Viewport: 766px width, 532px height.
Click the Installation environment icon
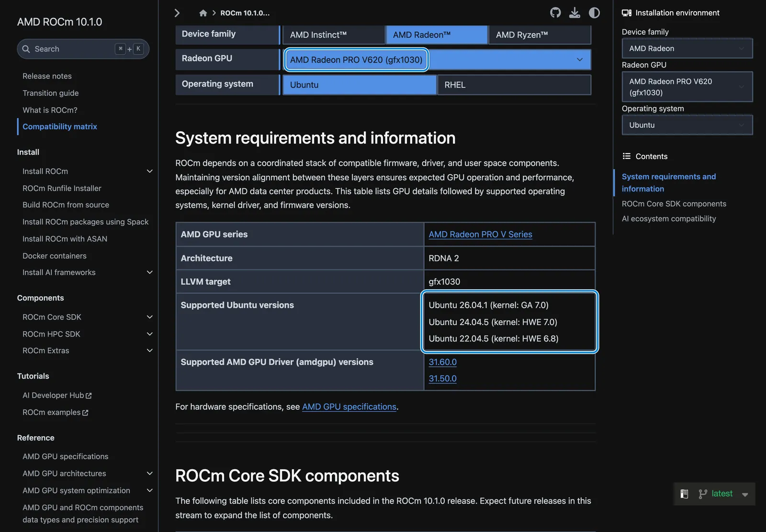pyautogui.click(x=626, y=13)
